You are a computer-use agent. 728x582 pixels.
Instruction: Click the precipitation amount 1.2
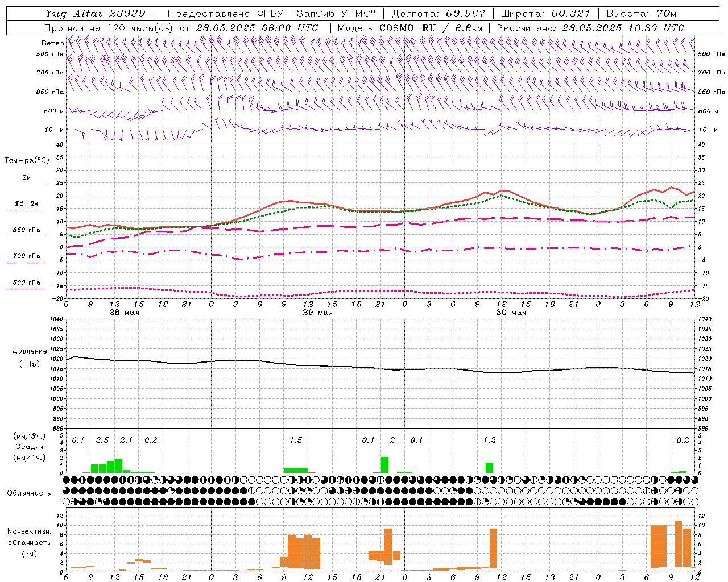click(489, 440)
